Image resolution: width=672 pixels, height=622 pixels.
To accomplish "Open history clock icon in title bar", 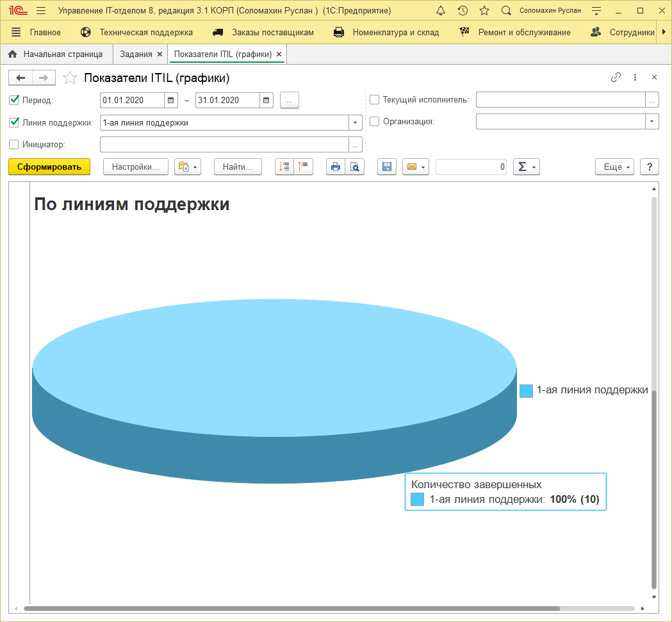I will 463,11.
